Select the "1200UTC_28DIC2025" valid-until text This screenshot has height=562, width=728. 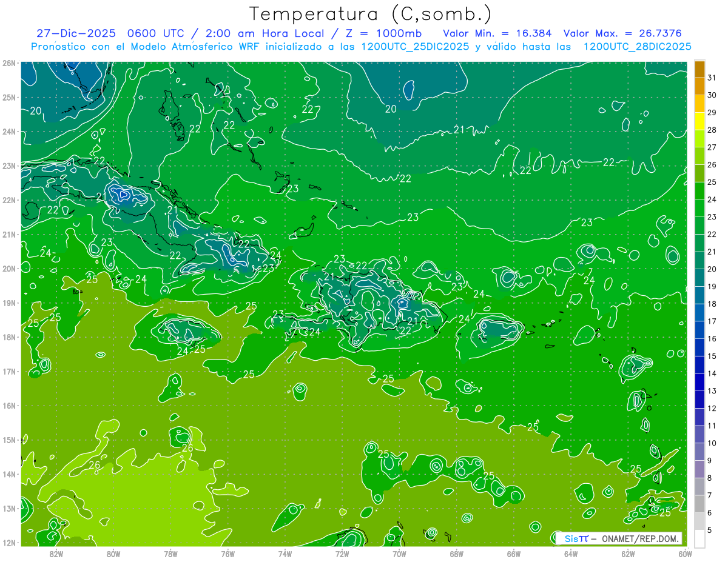tap(637, 47)
